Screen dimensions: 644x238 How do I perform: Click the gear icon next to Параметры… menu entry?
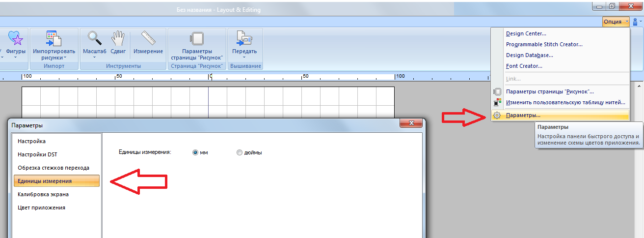pyautogui.click(x=497, y=115)
